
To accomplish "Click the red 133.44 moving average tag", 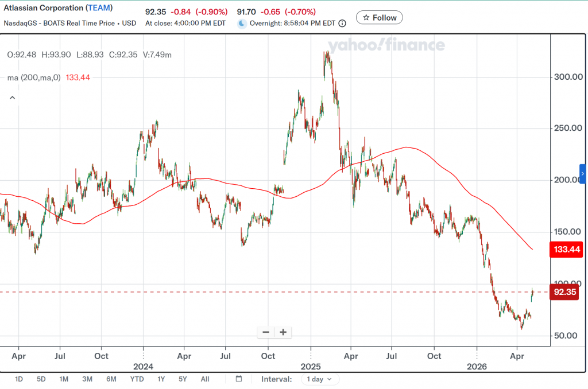I will 566,250.
